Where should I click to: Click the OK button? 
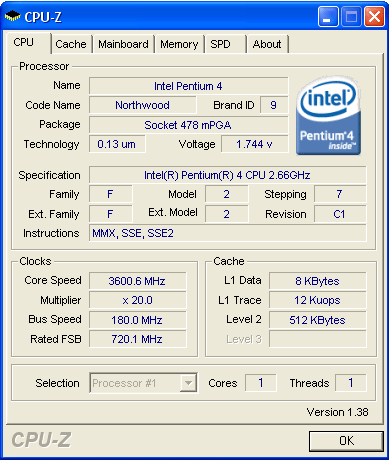(346, 441)
